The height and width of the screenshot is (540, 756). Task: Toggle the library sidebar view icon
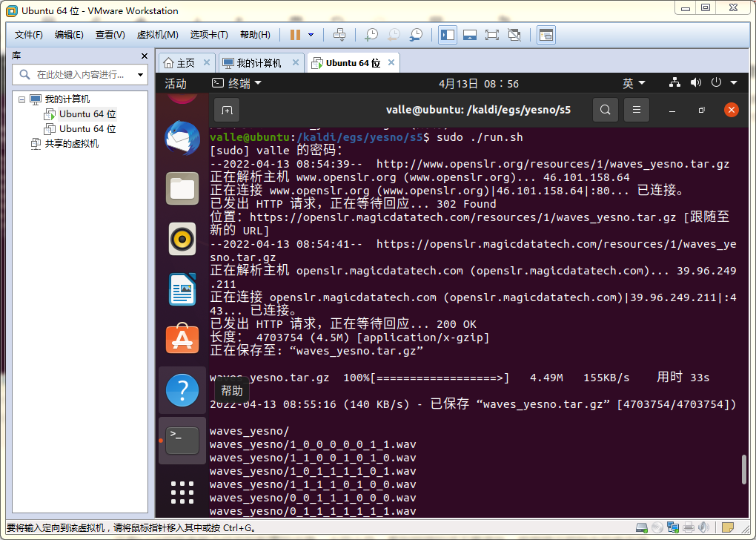[x=448, y=35]
